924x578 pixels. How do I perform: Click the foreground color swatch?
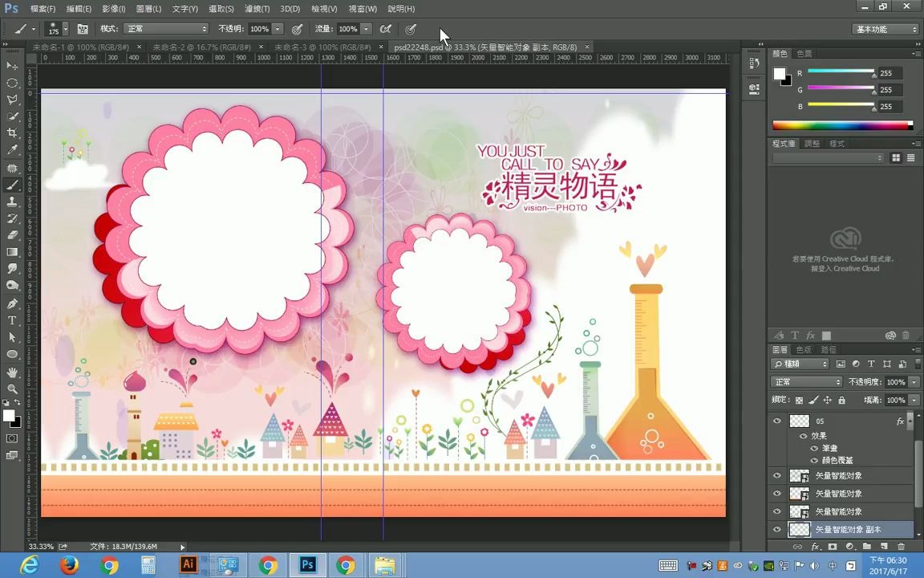pyautogui.click(x=10, y=416)
